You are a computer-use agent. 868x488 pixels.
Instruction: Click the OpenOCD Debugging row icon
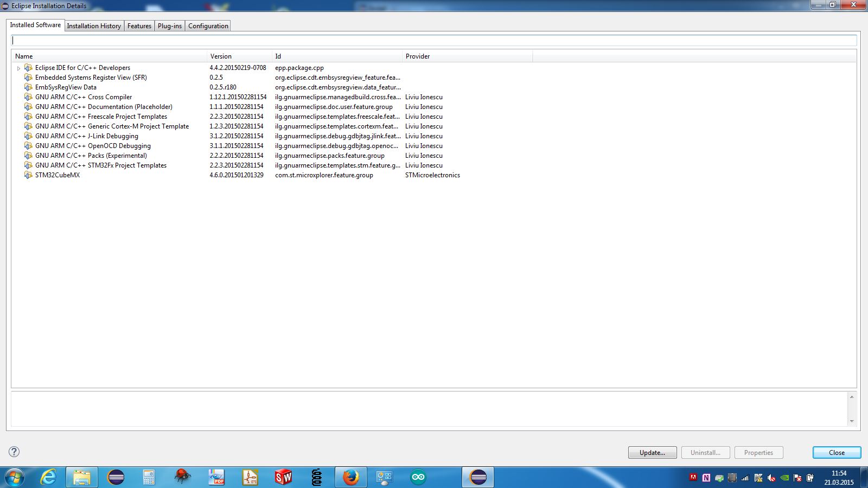click(28, 146)
